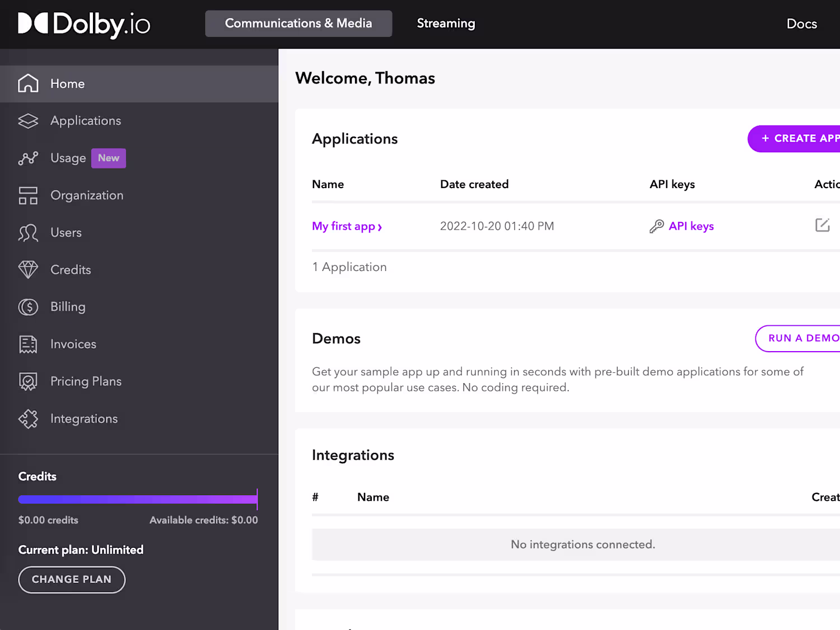Click the key icon beside API keys
The height and width of the screenshot is (630, 840).
click(x=656, y=226)
